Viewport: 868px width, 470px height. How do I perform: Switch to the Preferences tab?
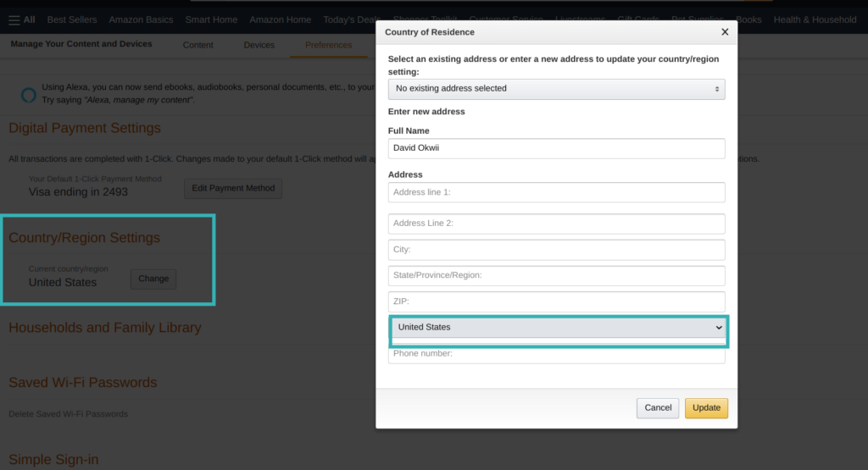coord(328,46)
